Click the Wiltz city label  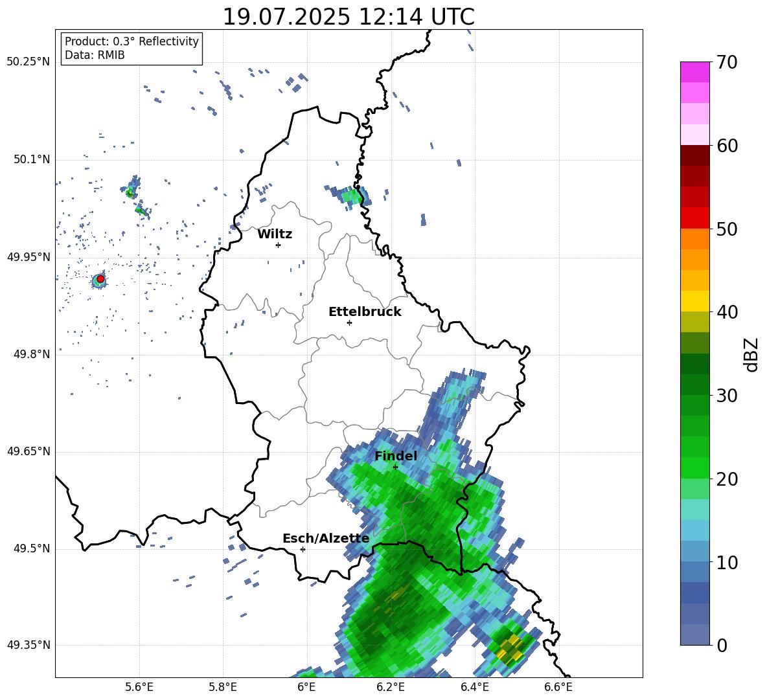point(275,234)
